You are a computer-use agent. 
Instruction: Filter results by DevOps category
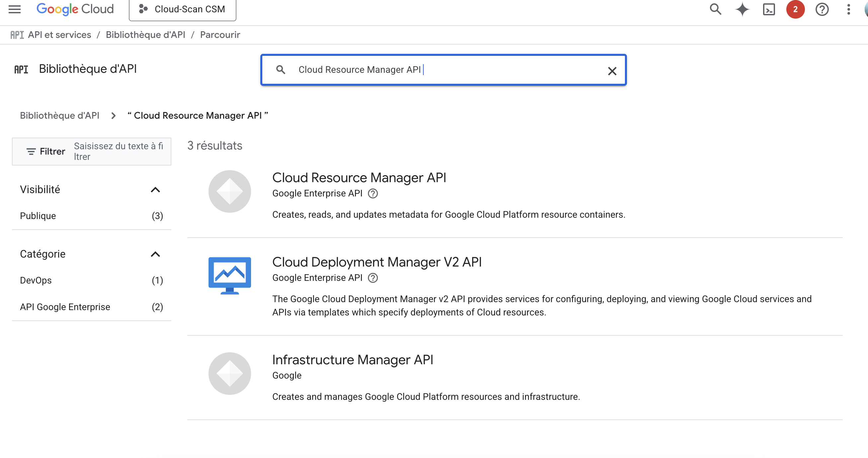[36, 280]
